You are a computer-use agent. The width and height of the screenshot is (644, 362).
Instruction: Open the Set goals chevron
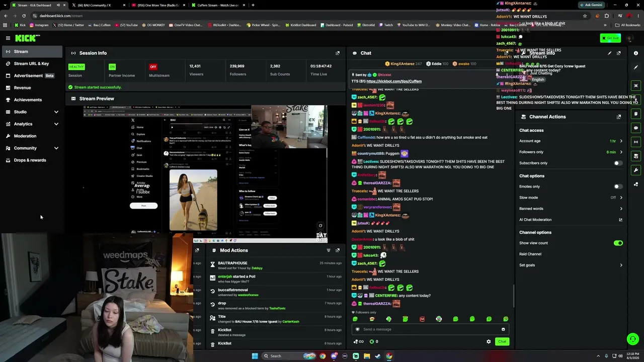(621, 265)
